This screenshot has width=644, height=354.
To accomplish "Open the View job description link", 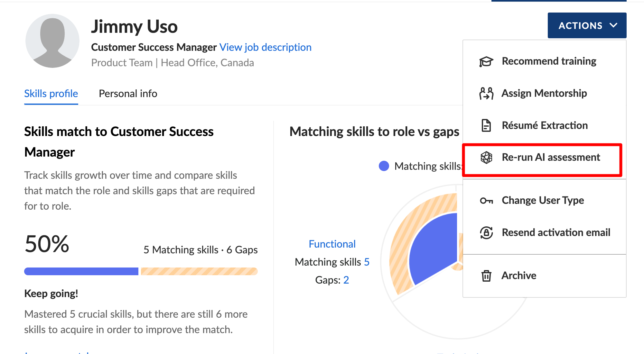I will coord(266,47).
